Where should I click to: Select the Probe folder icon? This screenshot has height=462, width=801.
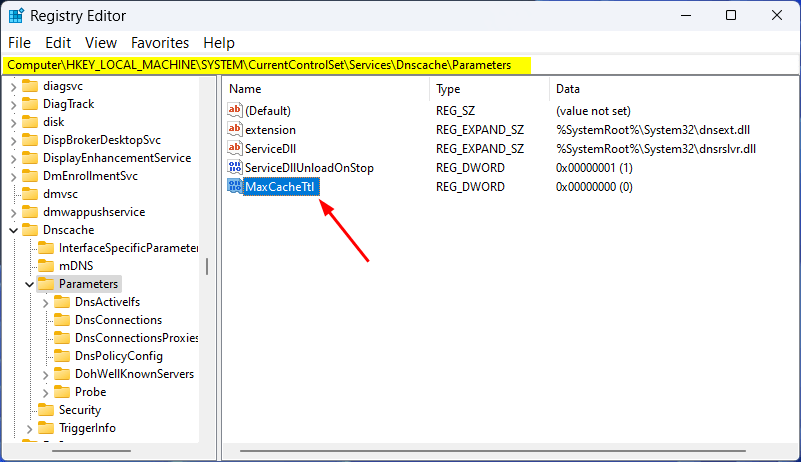(x=62, y=391)
